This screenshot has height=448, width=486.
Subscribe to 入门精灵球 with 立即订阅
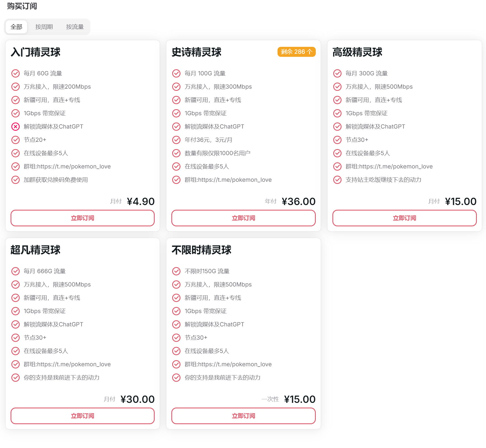point(83,218)
